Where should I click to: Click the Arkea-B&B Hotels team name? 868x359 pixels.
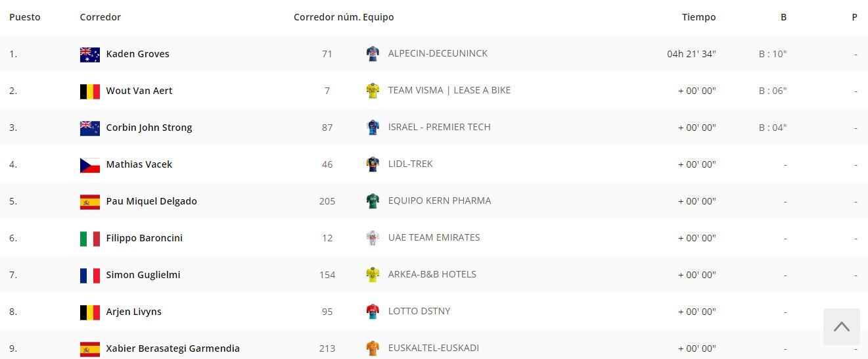[432, 274]
